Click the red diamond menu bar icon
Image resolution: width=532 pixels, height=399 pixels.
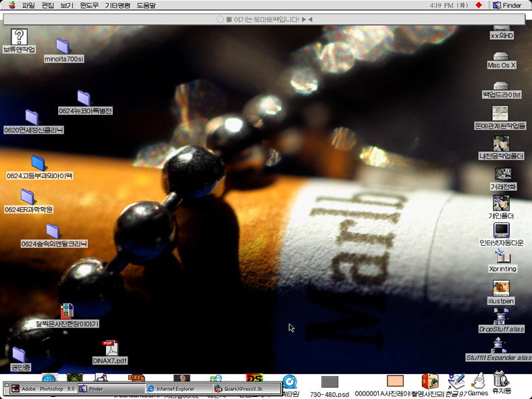pos(479,5)
